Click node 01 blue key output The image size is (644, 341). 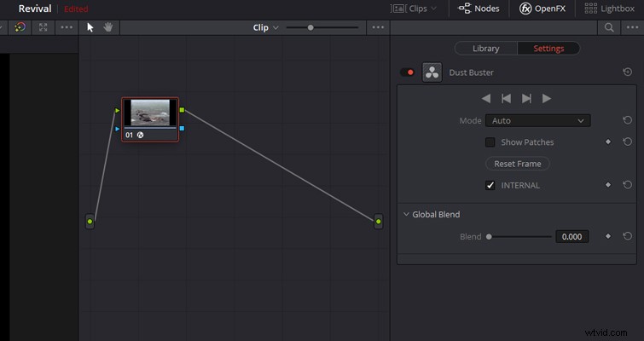point(182,129)
